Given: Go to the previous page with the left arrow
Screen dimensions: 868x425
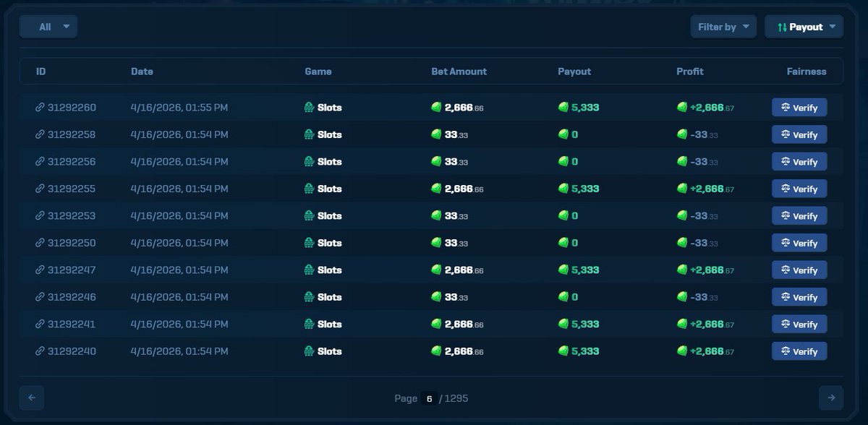Looking at the screenshot, I should tap(32, 398).
